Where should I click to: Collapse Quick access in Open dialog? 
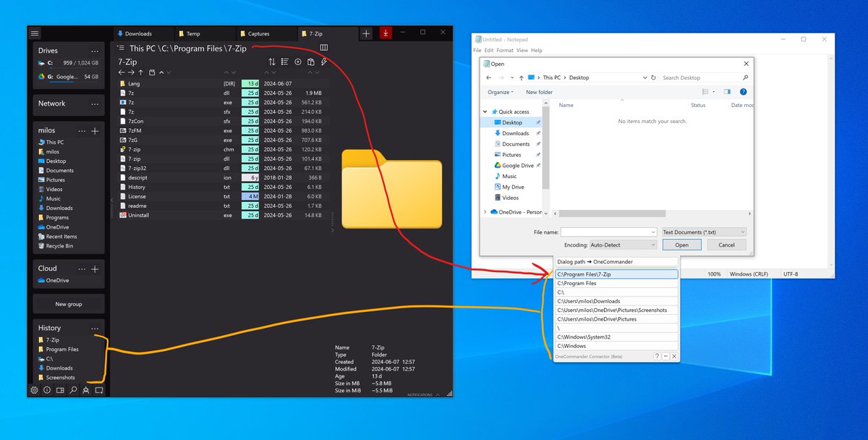[485, 111]
